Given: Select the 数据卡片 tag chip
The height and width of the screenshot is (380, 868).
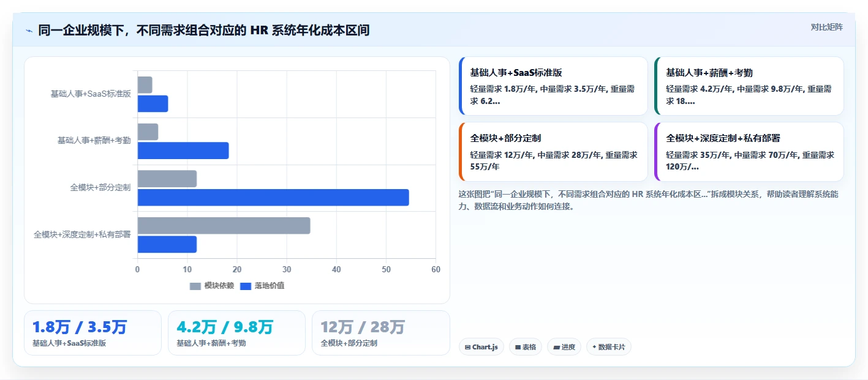Looking at the screenshot, I should pyautogui.click(x=609, y=347).
